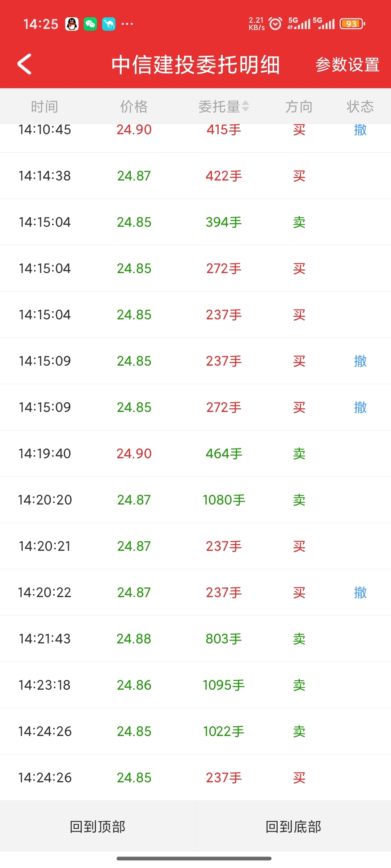Tap the first 5G signal icon

[x=299, y=24]
